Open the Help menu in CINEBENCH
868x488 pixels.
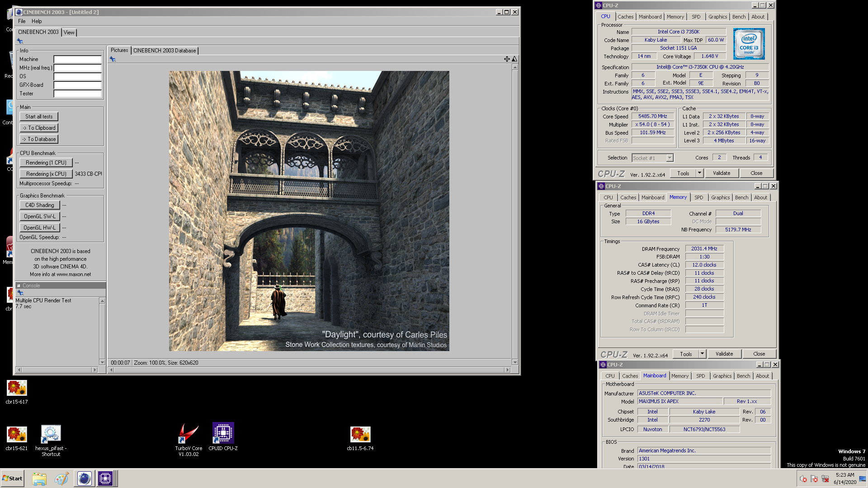(37, 21)
